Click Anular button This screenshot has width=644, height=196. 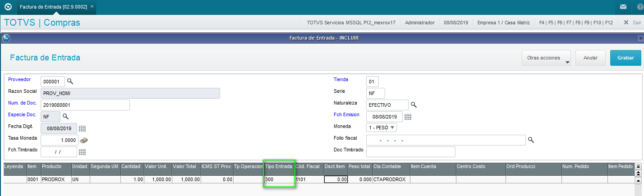tap(591, 58)
